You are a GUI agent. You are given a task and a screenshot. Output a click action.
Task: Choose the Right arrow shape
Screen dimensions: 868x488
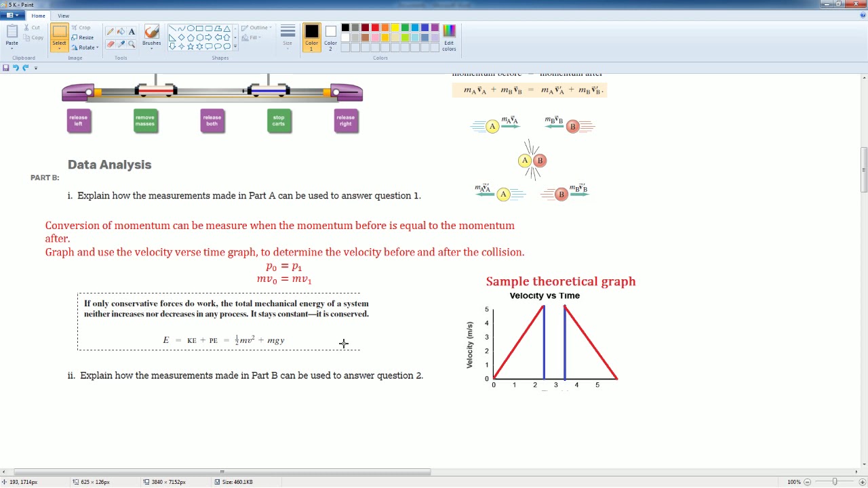[208, 37]
